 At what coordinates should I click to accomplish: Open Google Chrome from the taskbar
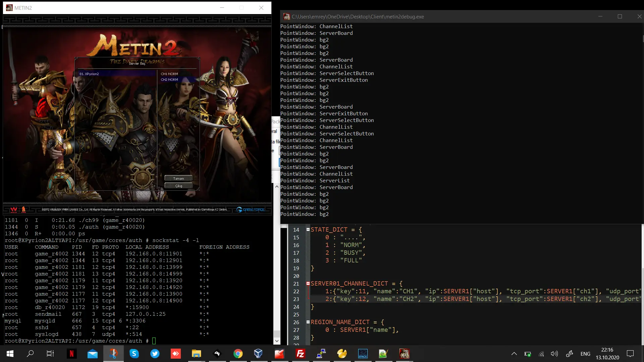coord(238,354)
